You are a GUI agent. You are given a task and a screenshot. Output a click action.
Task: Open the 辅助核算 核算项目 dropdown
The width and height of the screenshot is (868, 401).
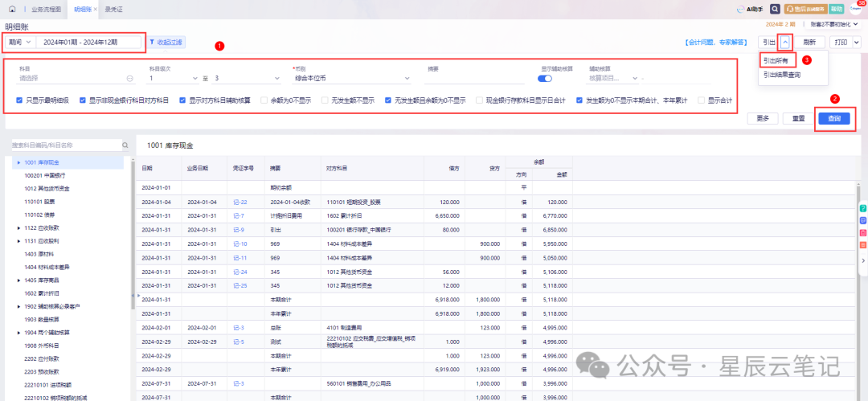tap(612, 79)
